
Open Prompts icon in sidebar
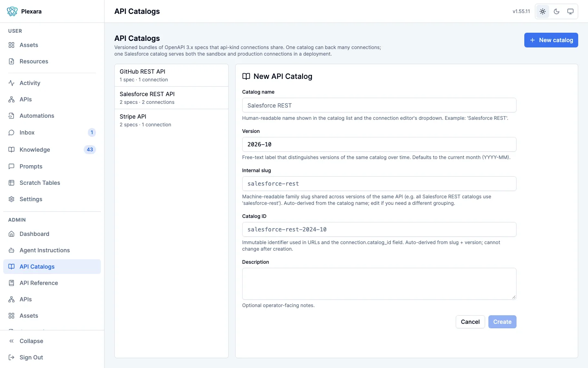point(11,166)
